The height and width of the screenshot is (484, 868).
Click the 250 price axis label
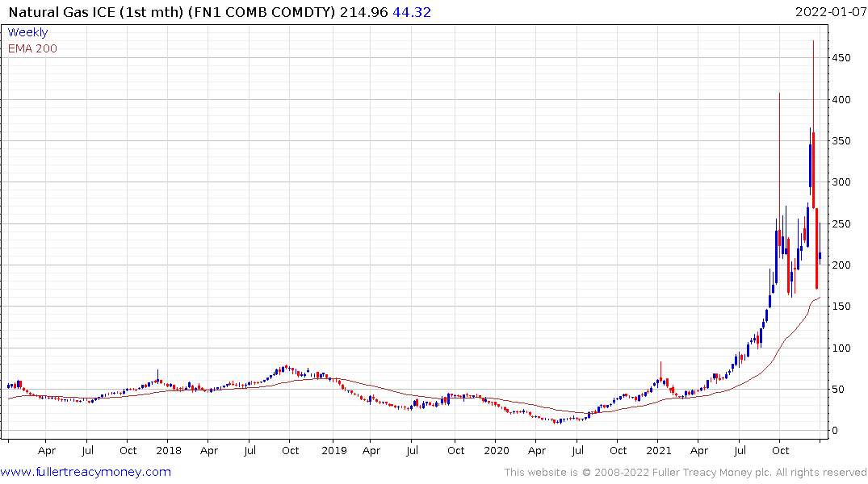click(841, 224)
